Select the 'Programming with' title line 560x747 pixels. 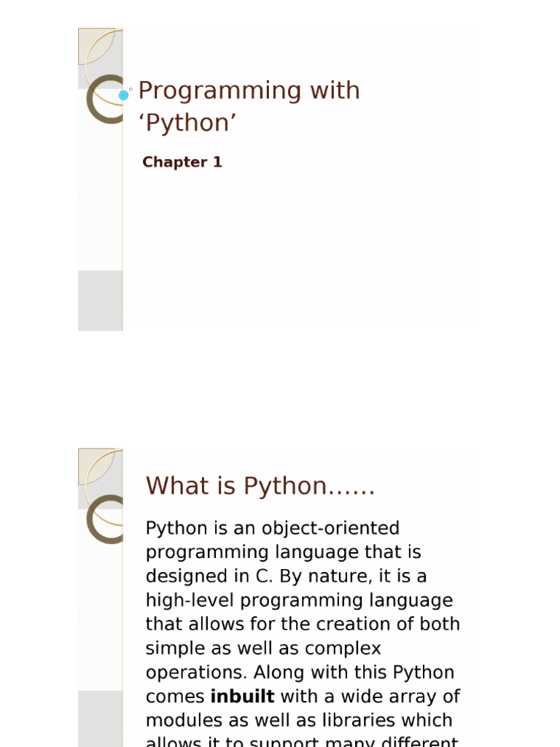(x=249, y=90)
